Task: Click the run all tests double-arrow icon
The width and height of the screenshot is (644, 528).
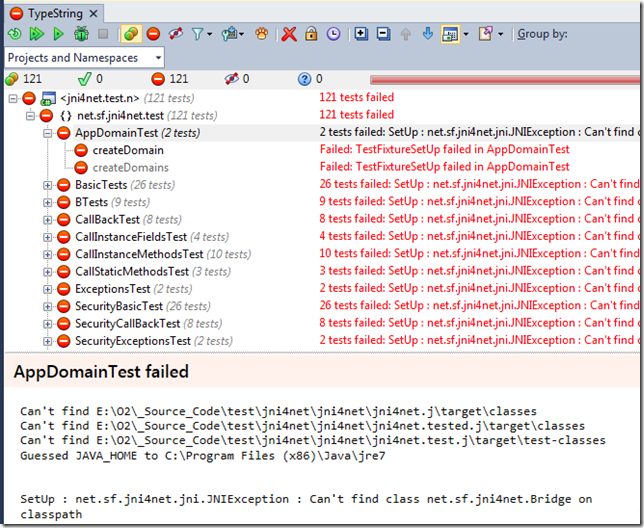Action: click(x=36, y=34)
